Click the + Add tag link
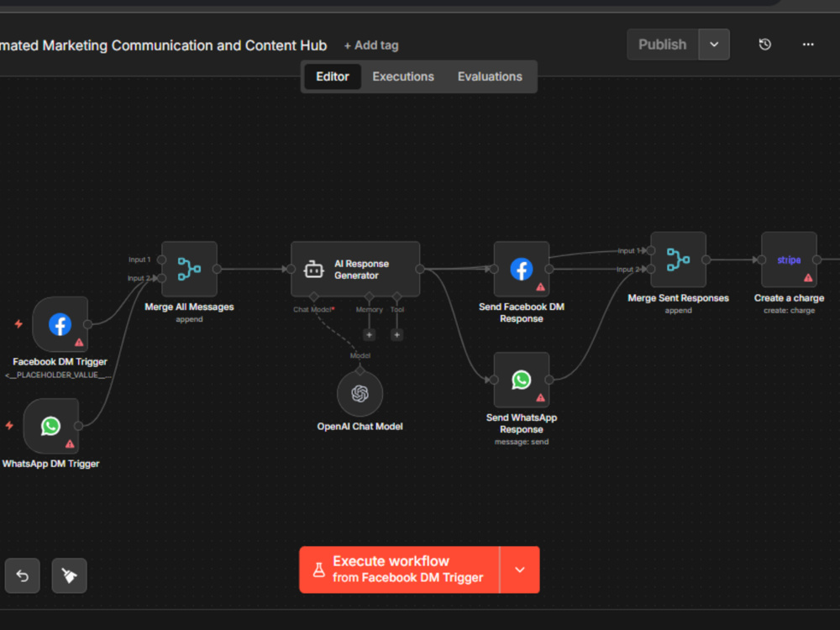Image resolution: width=840 pixels, height=630 pixels. 371,45
